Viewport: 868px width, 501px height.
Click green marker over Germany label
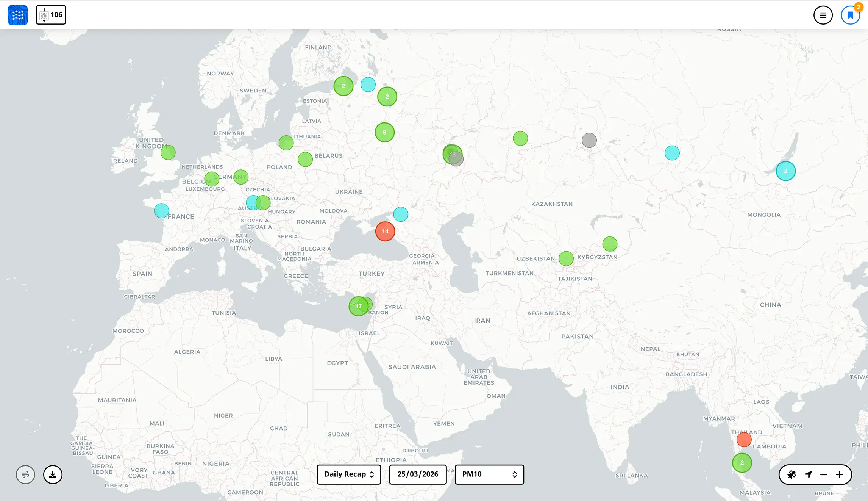(240, 177)
